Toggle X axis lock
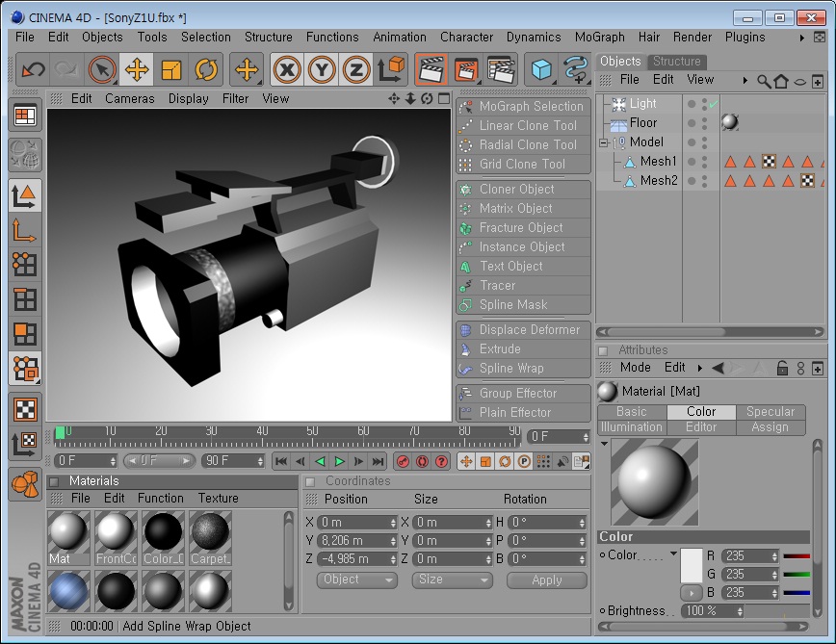 pyautogui.click(x=287, y=69)
